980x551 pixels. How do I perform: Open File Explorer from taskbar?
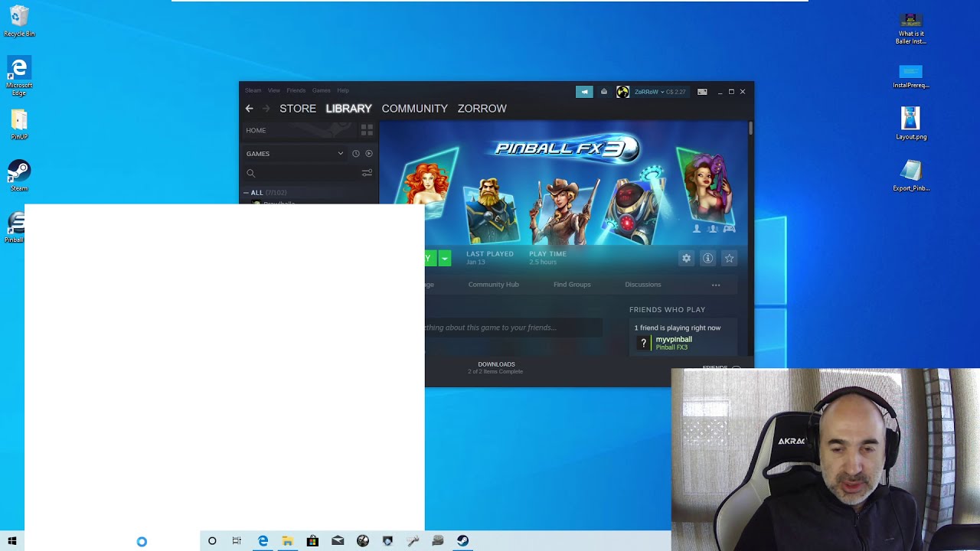click(x=287, y=541)
